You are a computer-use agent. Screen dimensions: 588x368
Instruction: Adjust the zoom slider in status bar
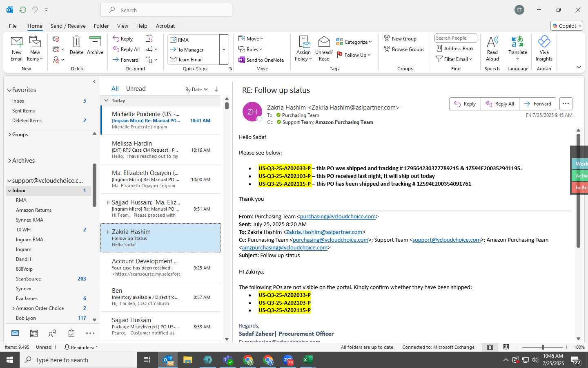point(543,347)
